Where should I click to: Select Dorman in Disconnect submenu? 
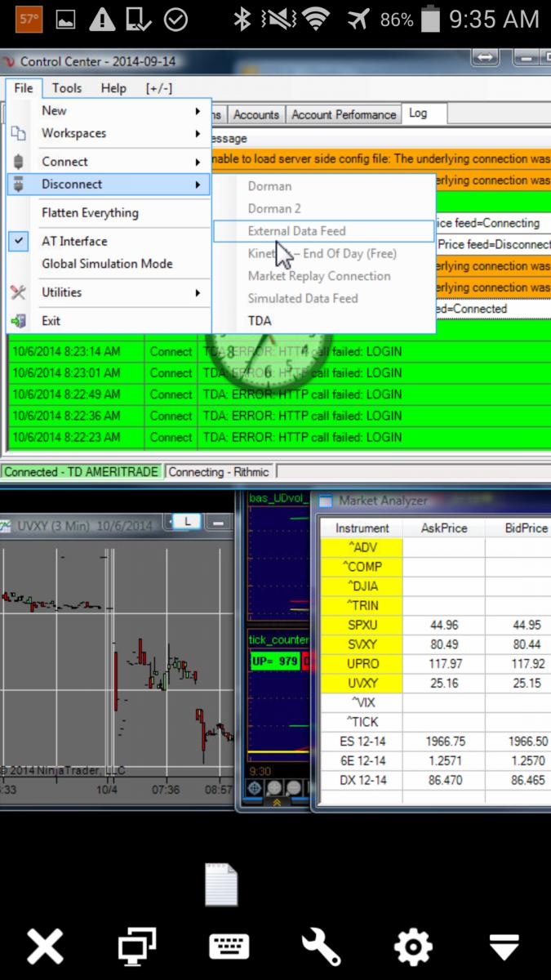[x=269, y=186]
